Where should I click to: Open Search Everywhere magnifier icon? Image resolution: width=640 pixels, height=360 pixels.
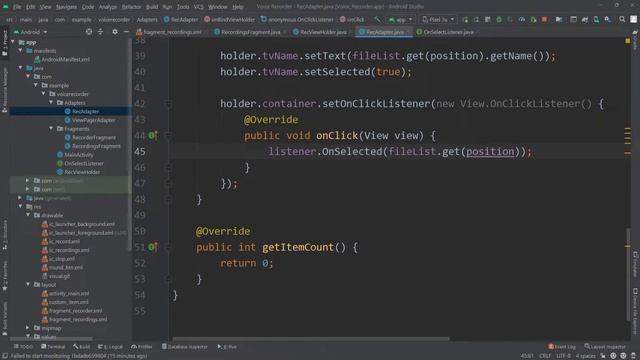click(622, 19)
